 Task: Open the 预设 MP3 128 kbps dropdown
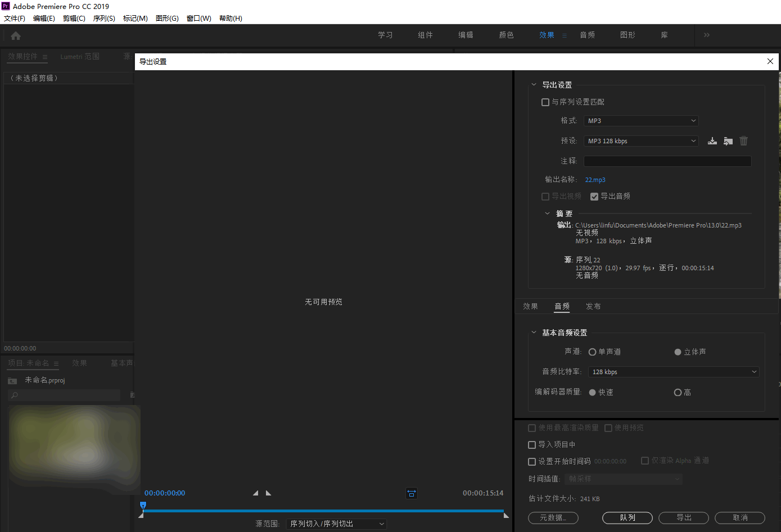(641, 141)
